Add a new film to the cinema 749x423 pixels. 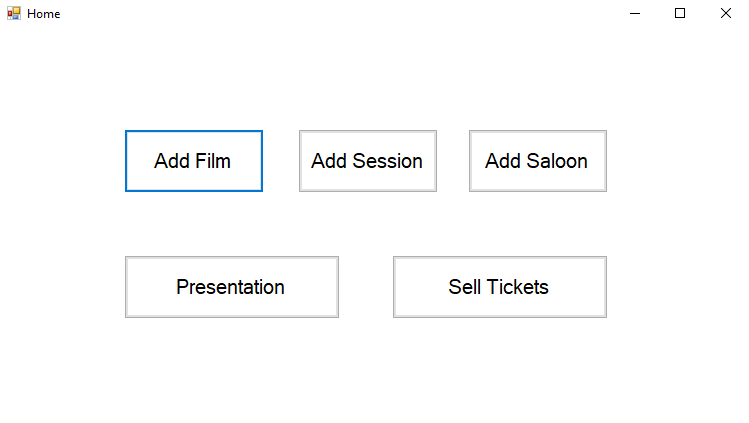coord(193,161)
